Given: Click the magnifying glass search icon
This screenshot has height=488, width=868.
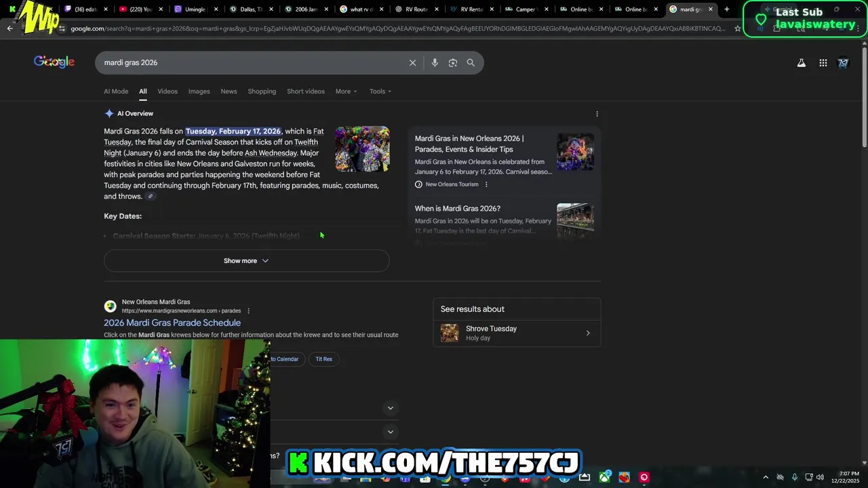Looking at the screenshot, I should click(x=471, y=62).
